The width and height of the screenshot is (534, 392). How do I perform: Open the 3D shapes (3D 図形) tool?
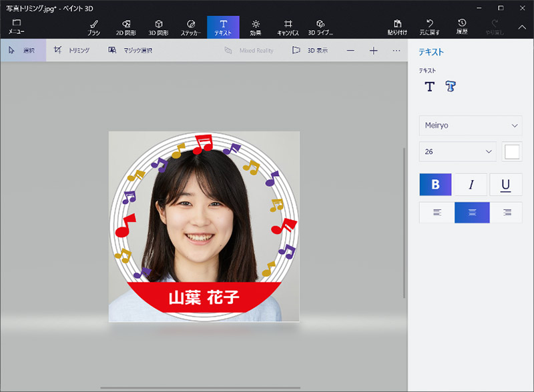159,27
